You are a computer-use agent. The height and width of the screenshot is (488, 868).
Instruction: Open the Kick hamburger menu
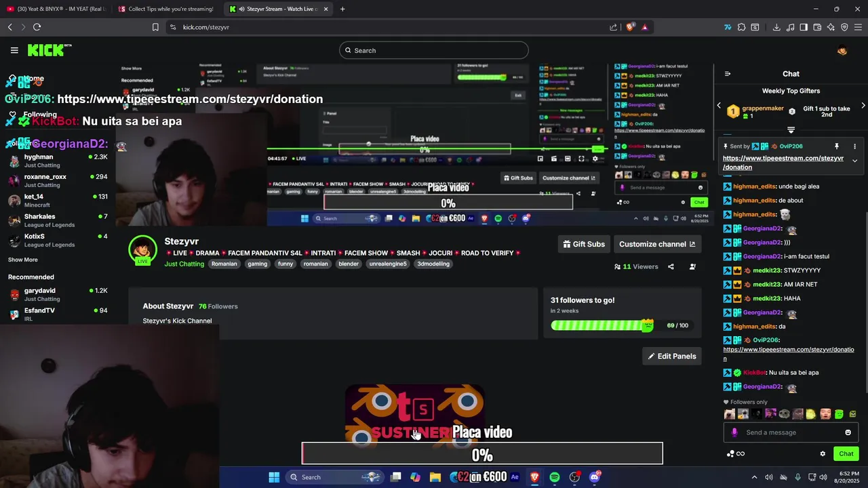click(14, 50)
